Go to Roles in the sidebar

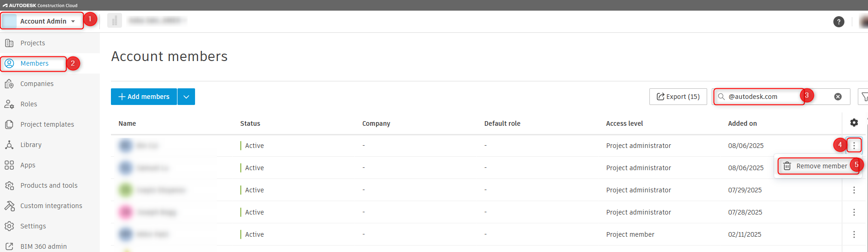tap(29, 104)
